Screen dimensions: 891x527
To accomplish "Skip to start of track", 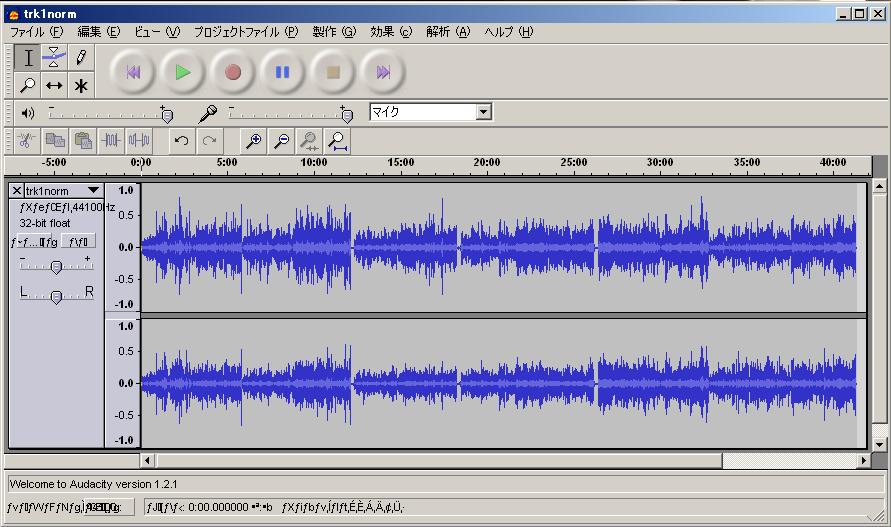I will click(x=133, y=72).
